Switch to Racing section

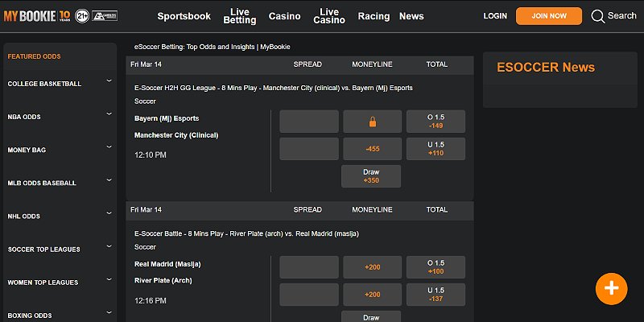[x=374, y=16]
